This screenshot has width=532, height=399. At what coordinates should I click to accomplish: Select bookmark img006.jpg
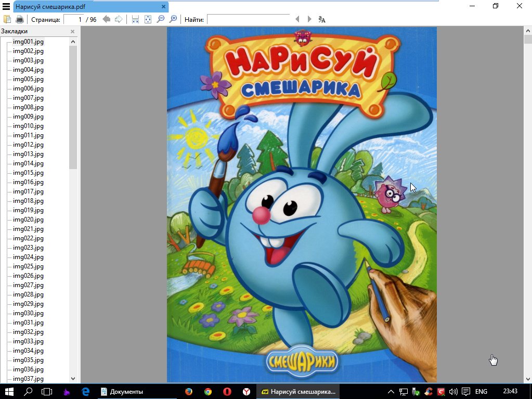(28, 88)
